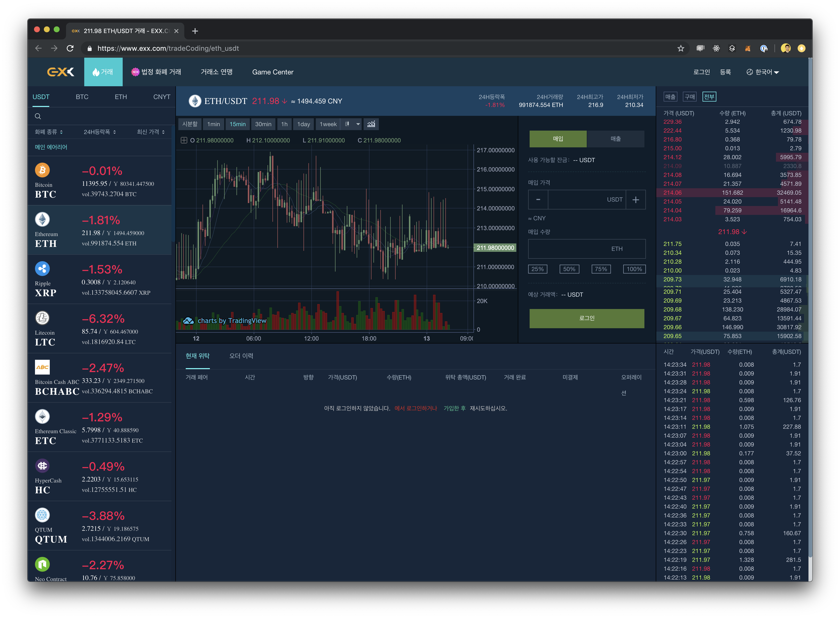Image resolution: width=840 pixels, height=618 pixels.
Task: Expand OHLC legend box in chart
Action: click(x=184, y=140)
